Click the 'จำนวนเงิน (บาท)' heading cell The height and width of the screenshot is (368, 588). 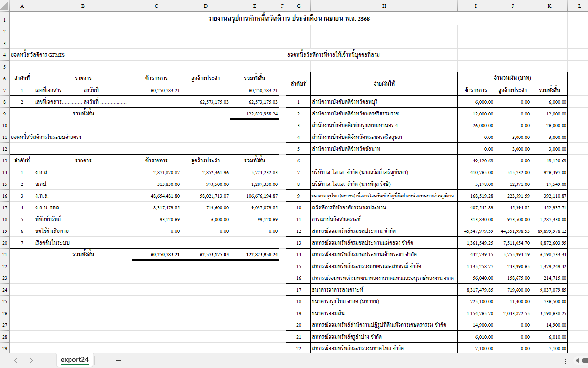pyautogui.click(x=513, y=78)
